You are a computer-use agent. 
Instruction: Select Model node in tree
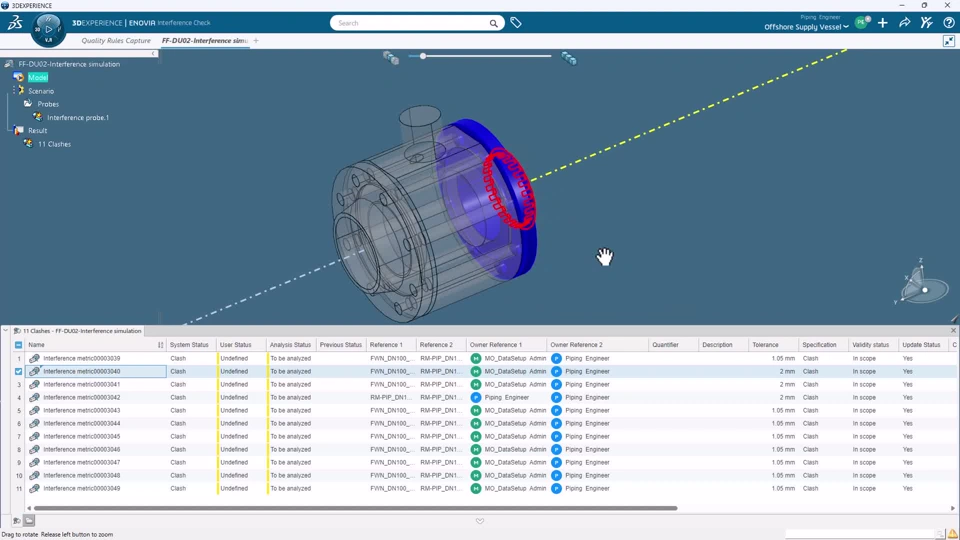(x=37, y=77)
